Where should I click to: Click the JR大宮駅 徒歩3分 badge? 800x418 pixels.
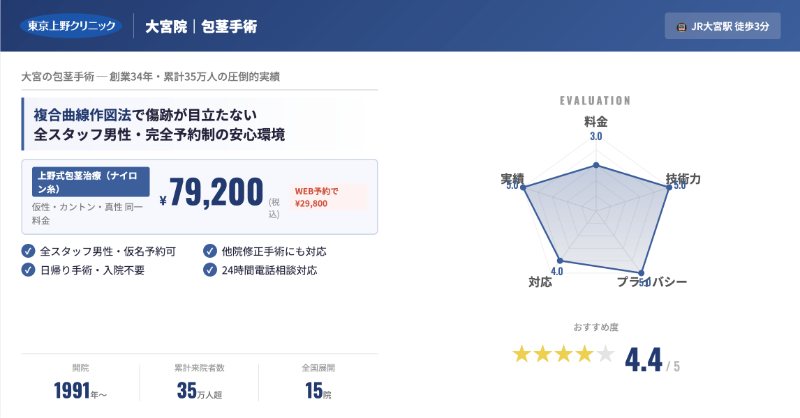(x=722, y=26)
